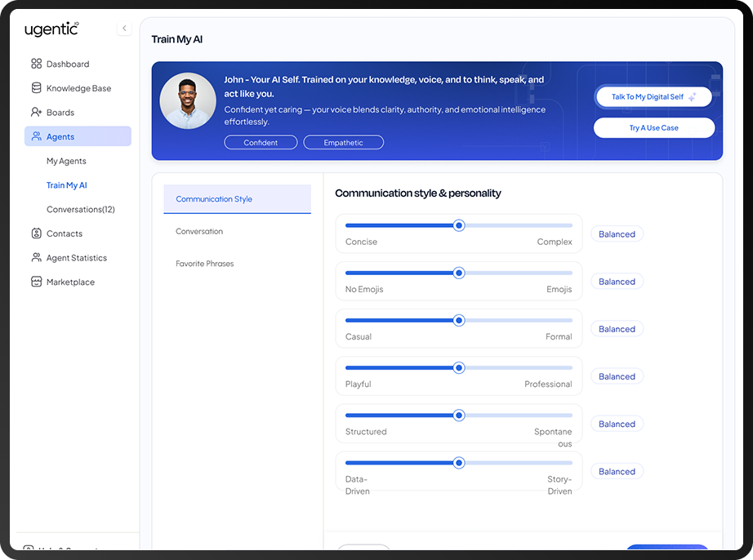Click Balanced badge beside Emojis slider
Viewport: 753px width, 560px height.
pyautogui.click(x=617, y=282)
